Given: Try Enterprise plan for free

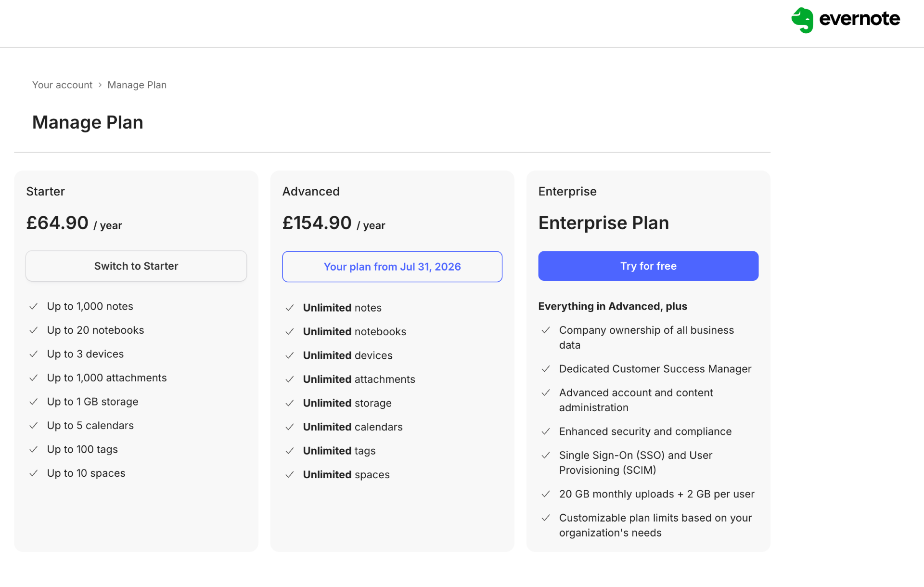Looking at the screenshot, I should click(x=648, y=266).
